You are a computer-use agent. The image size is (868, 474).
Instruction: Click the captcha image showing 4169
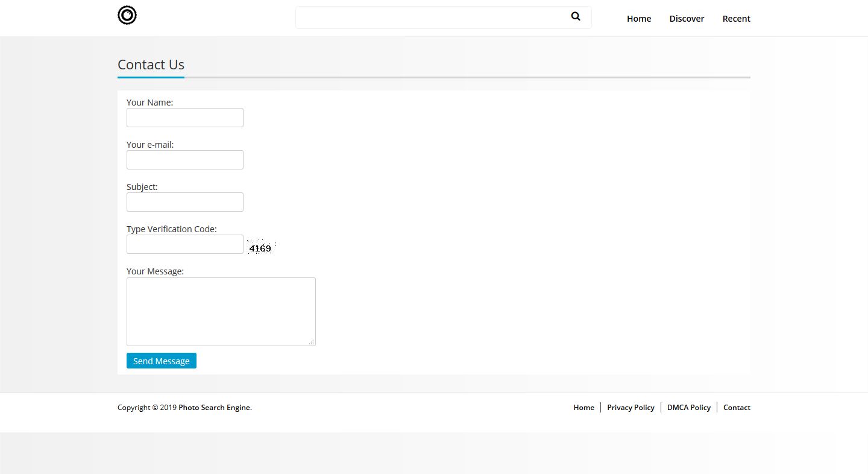pos(261,247)
